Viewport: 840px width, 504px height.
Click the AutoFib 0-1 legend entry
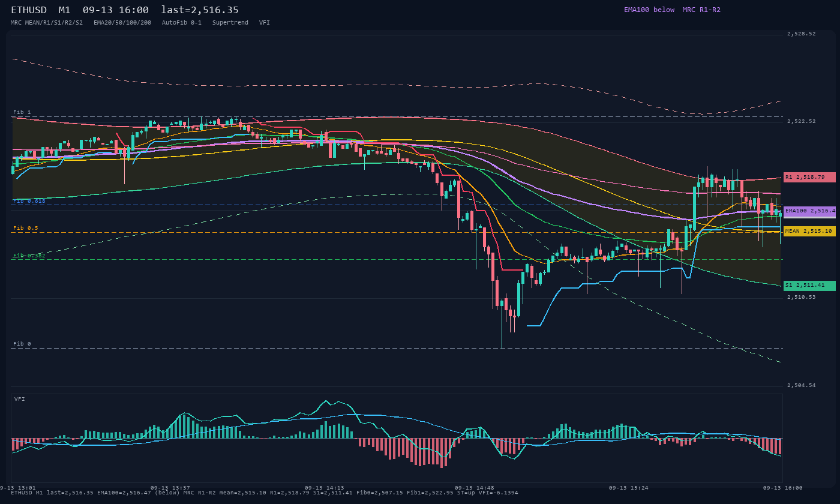[182, 22]
